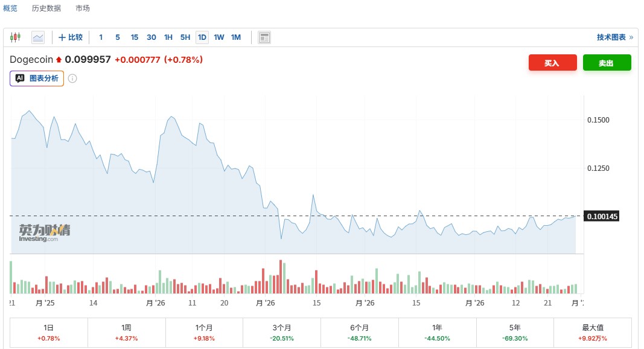Select the area chart type icon
This screenshot has width=644, height=349.
pos(38,37)
